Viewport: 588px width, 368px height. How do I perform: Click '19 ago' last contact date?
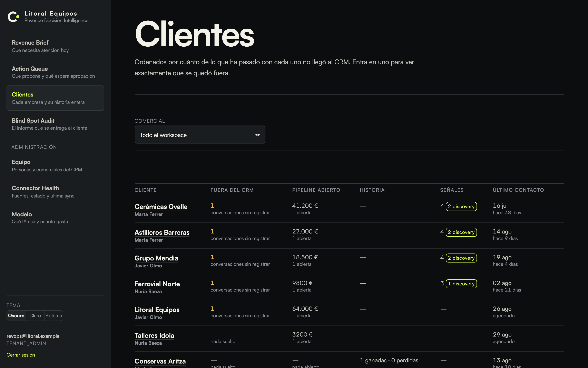click(502, 258)
